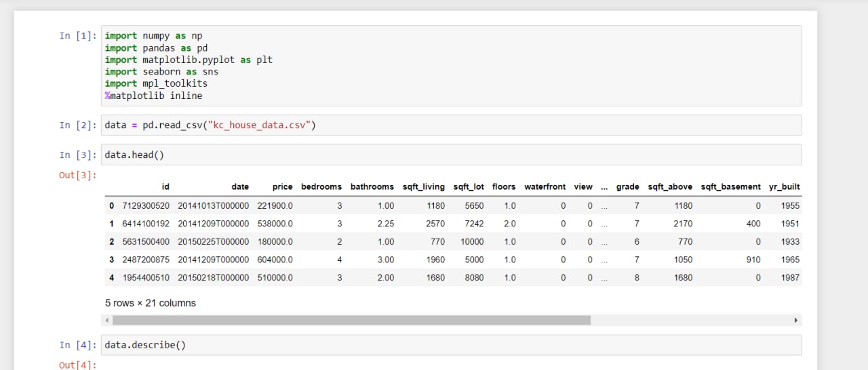Place cursor on 'import numpy as np' line
Image resolution: width=868 pixels, height=370 pixels.
coord(153,35)
